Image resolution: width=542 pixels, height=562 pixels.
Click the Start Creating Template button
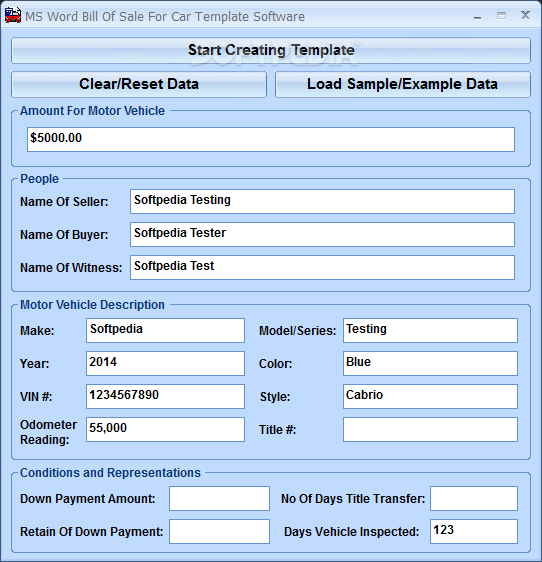271,51
